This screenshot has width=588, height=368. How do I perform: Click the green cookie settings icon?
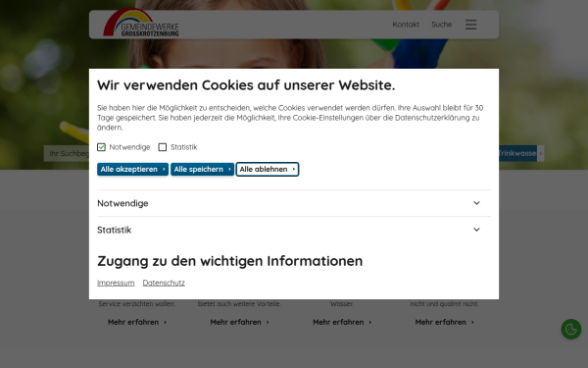pos(570,330)
